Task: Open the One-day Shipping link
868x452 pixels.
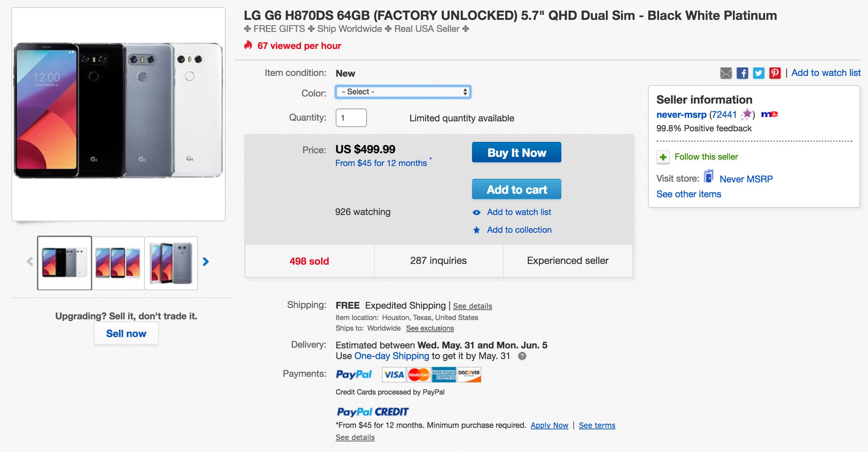Action: (392, 356)
